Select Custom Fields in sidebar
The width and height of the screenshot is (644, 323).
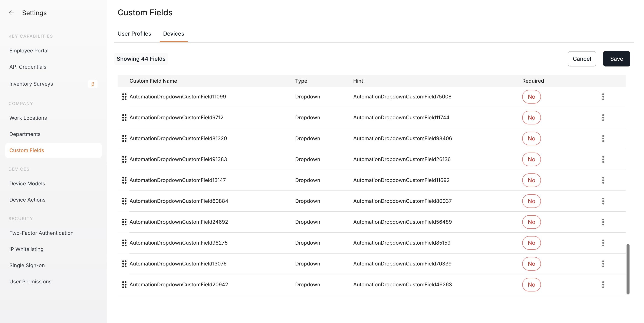tap(53, 150)
